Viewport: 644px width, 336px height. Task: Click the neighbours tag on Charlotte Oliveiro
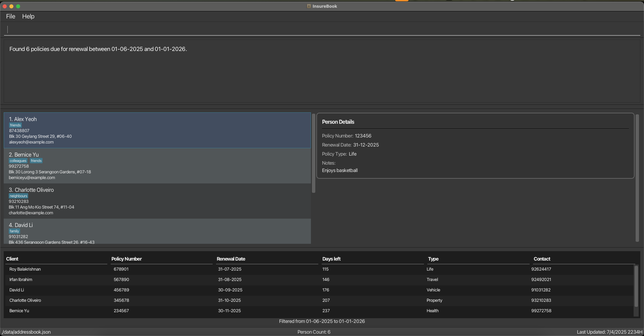click(18, 196)
